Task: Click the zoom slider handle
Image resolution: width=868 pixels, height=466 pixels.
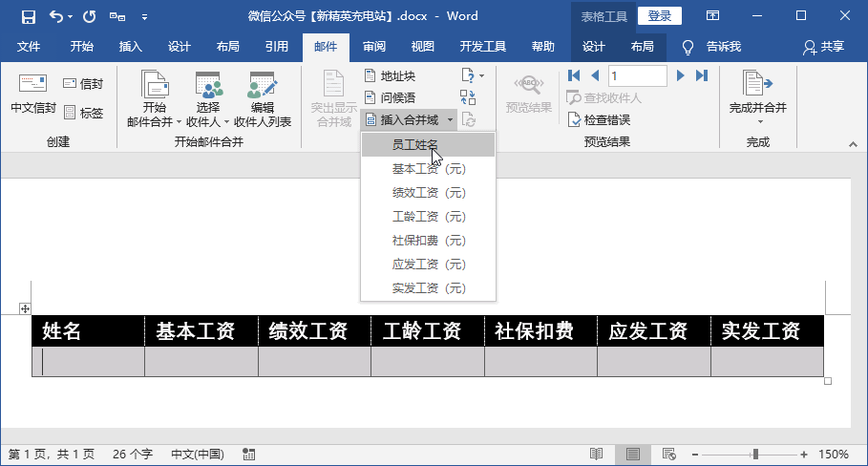Action: (x=755, y=455)
